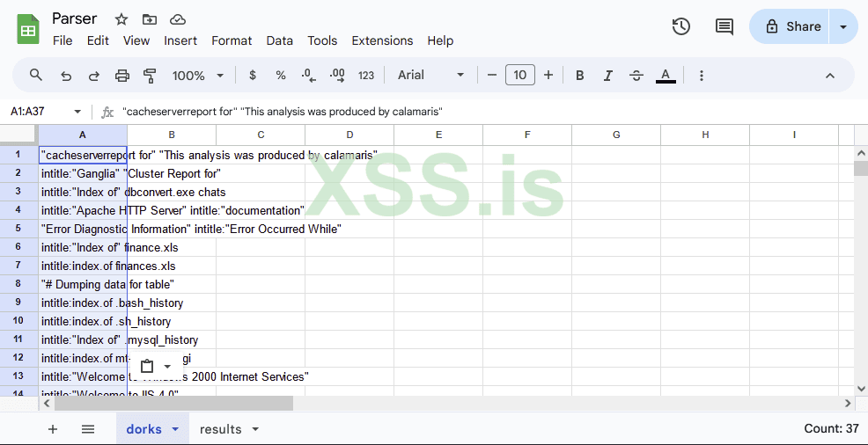Open the View menu
The image size is (868, 445).
[136, 41]
